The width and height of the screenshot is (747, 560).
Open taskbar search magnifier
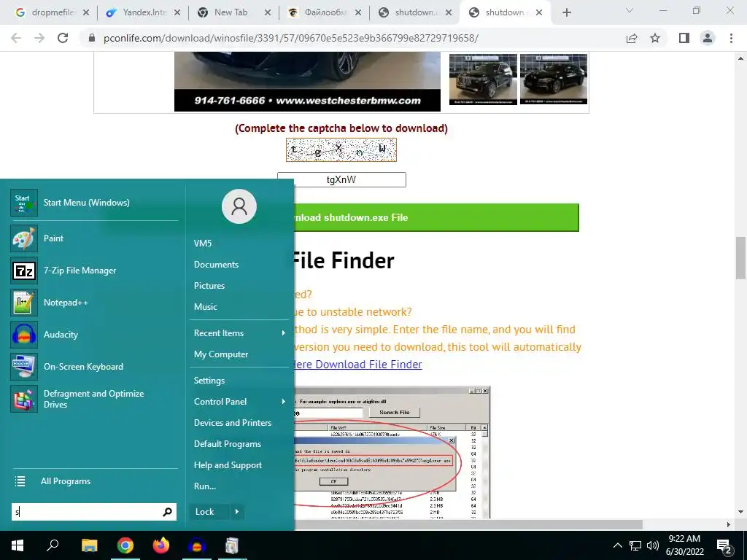[53, 545]
